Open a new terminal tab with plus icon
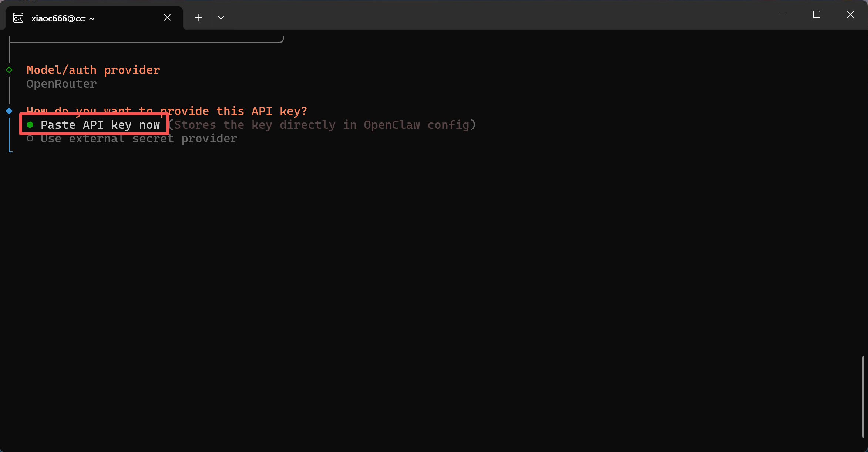This screenshot has width=868, height=452. 199,18
